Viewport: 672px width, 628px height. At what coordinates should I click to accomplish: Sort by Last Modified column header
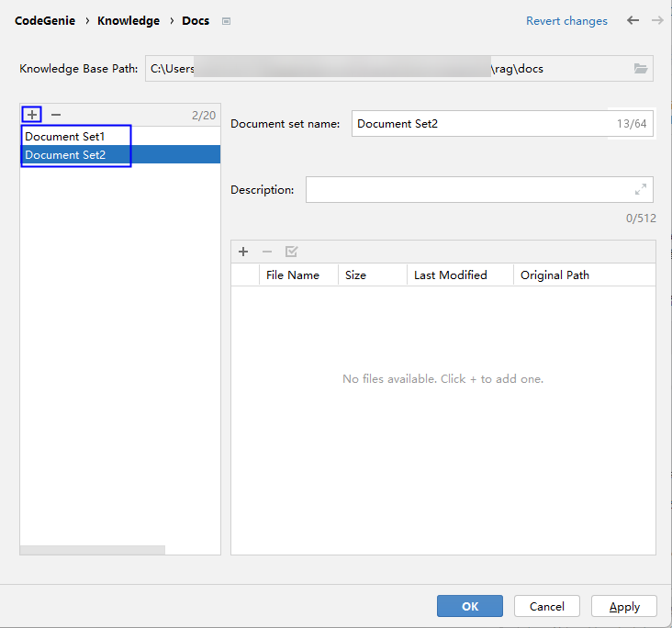pos(450,275)
